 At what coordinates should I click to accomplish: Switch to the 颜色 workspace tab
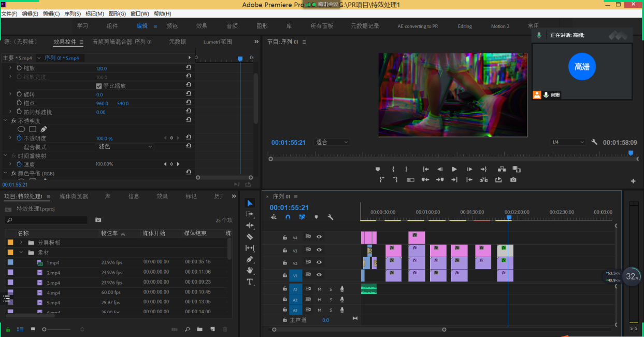pyautogui.click(x=171, y=26)
